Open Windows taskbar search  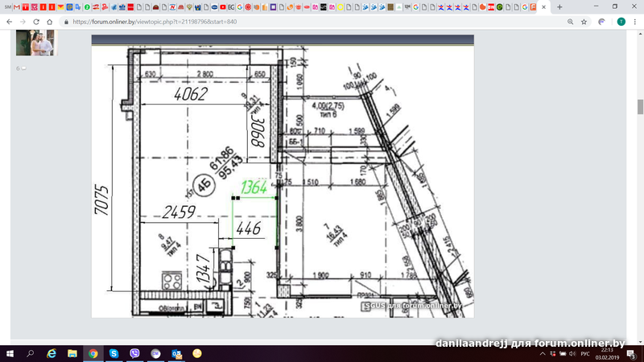point(31,353)
